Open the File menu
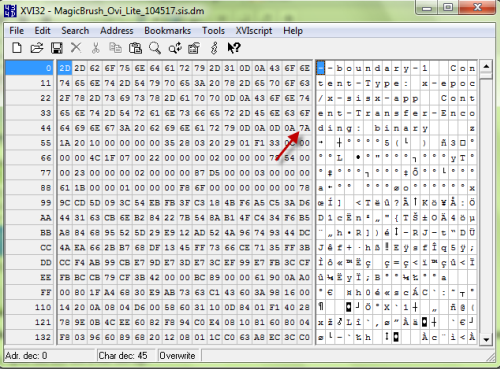Viewport: 500px width, 369px height. 16,31
